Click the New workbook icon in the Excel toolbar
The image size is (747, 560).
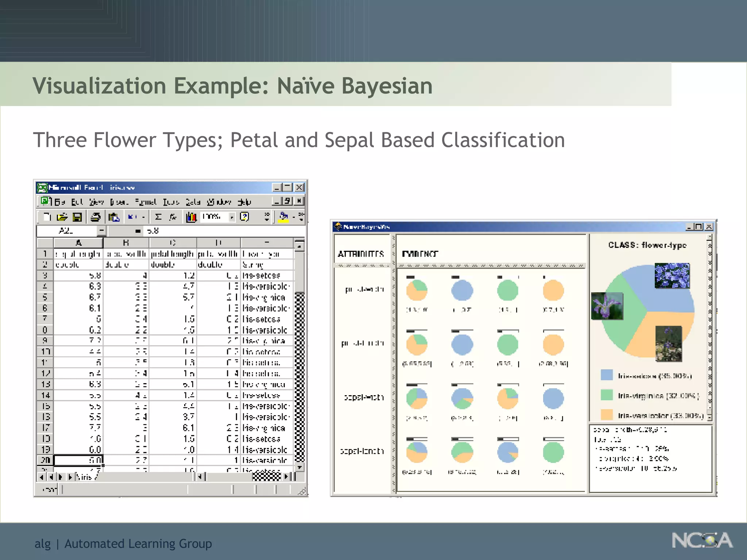point(47,217)
